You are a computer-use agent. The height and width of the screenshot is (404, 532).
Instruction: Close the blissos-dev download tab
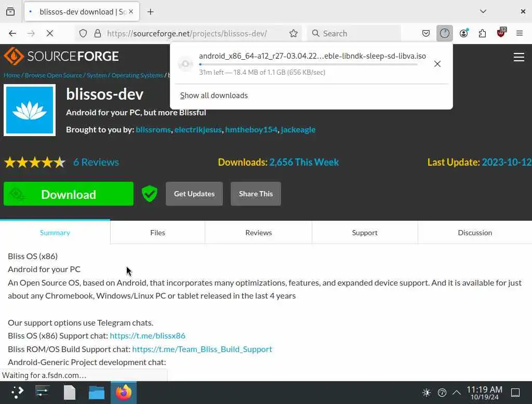(x=131, y=11)
